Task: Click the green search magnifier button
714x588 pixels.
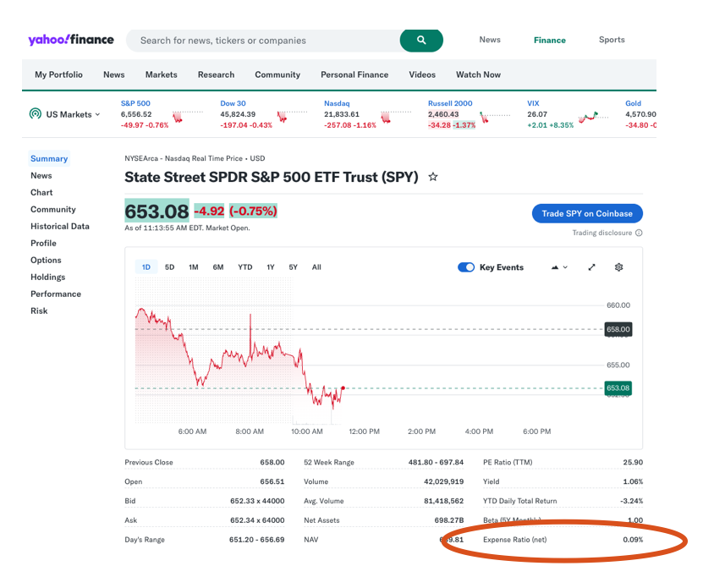Action: click(x=421, y=41)
